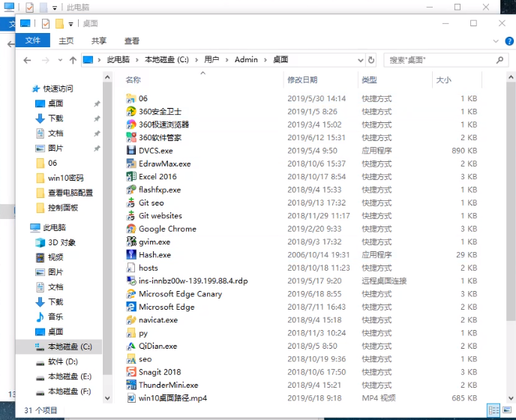This screenshot has height=420, width=516.
Task: Select the navicat.exe shortcut icon
Action: (131, 320)
